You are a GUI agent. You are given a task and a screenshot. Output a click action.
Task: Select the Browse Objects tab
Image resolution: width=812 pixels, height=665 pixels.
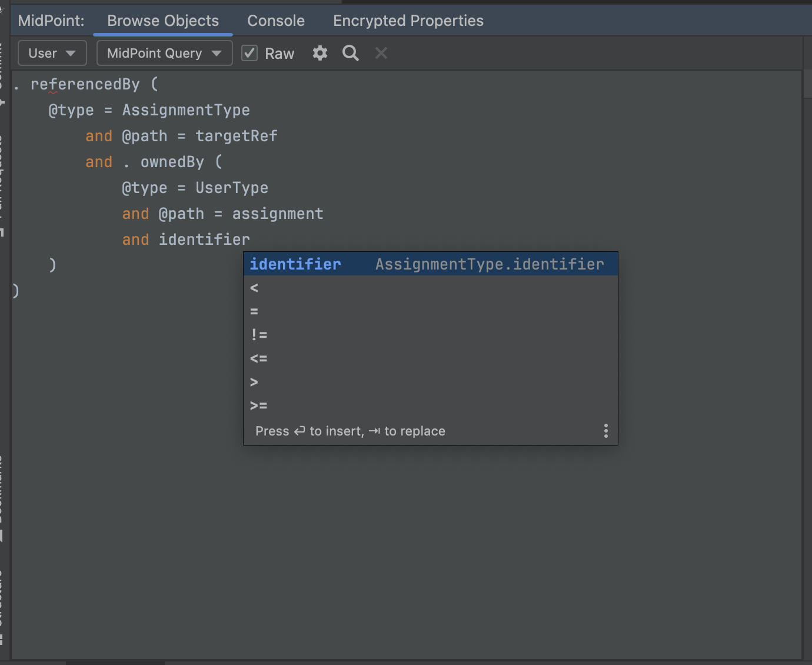coord(162,21)
